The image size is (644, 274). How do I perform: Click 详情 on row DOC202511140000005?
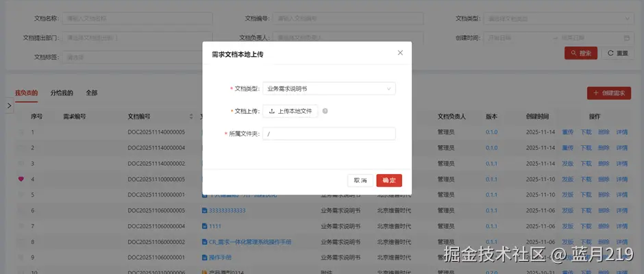622,132
